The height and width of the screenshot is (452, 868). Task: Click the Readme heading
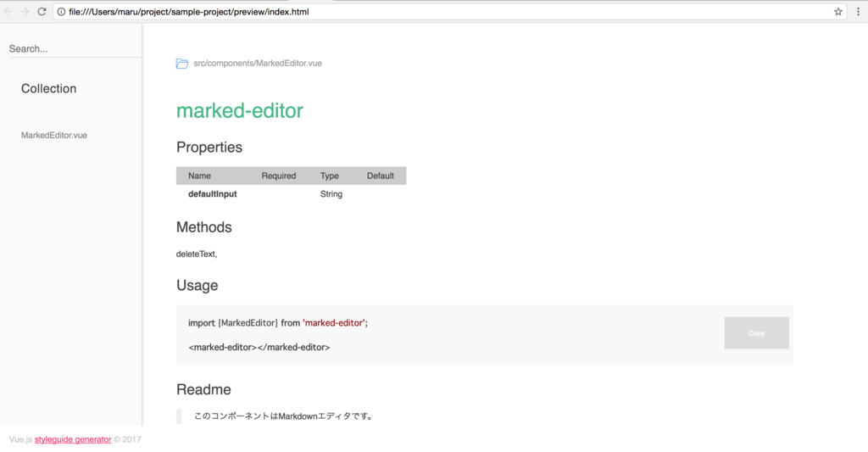pos(203,389)
